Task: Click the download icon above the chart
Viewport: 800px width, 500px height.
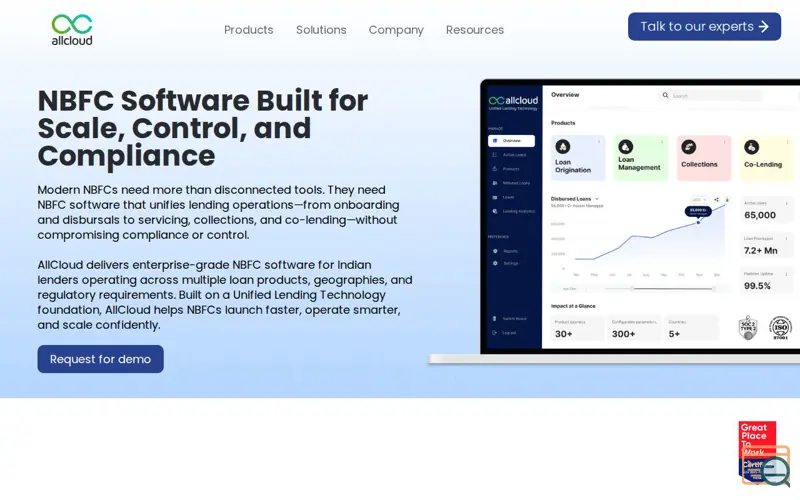Action: 727,199
